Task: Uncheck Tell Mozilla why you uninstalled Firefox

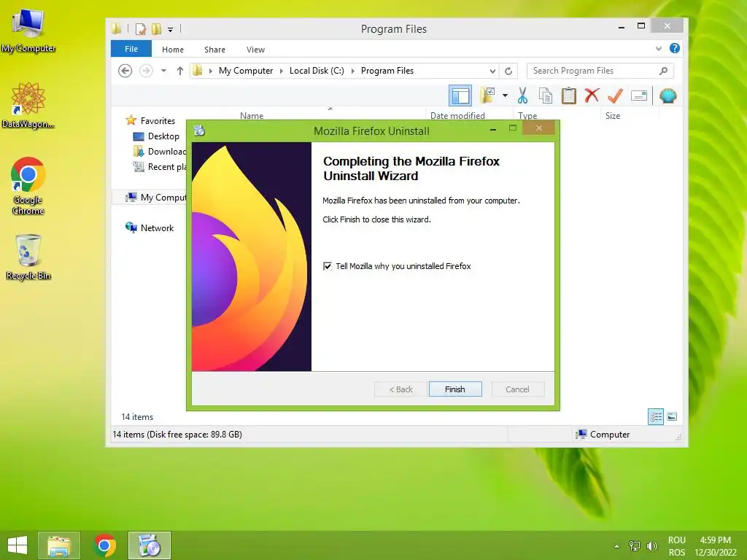Action: [328, 266]
